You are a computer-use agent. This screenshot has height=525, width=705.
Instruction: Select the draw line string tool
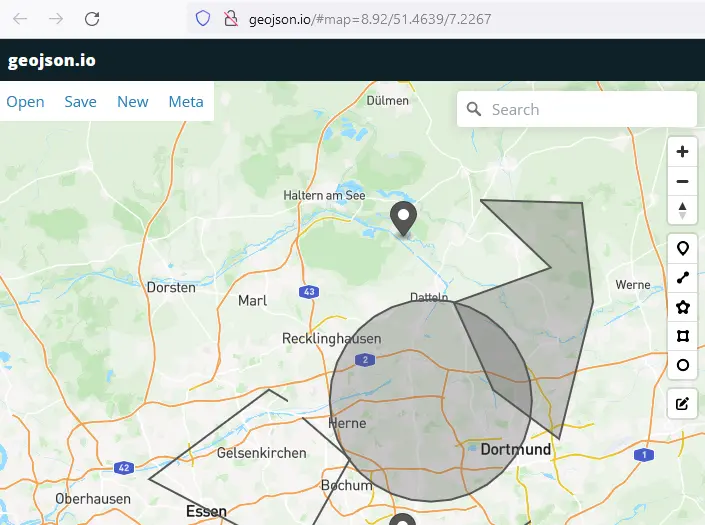pyautogui.click(x=682, y=278)
